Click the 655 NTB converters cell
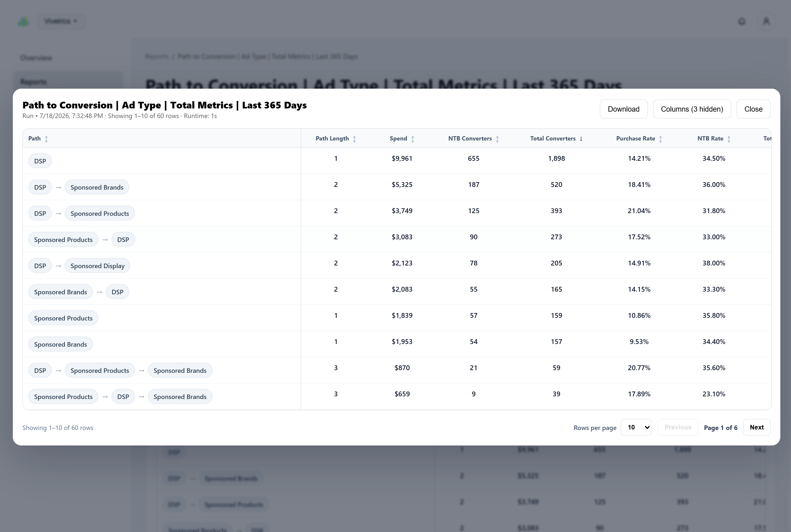The height and width of the screenshot is (532, 791). 473,158
